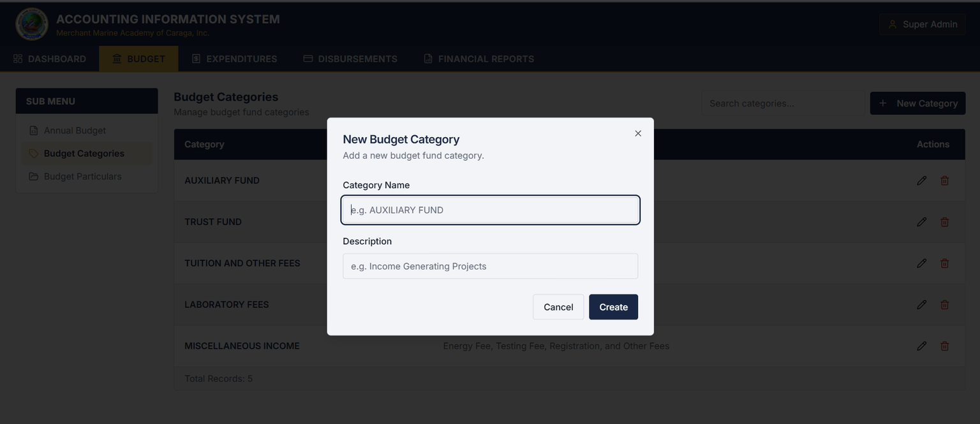Click the Energy Fee, Testing Fee description text
Image resolution: width=980 pixels, height=424 pixels.
click(x=556, y=346)
